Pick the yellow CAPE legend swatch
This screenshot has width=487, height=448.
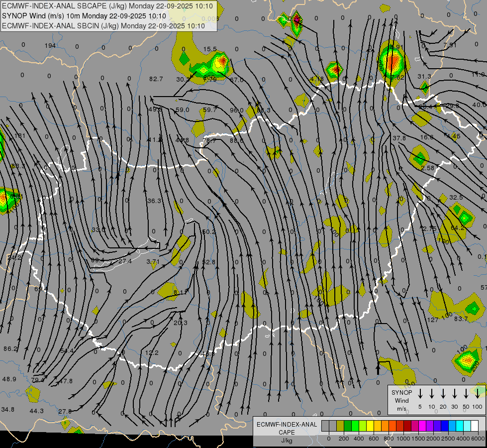370,426
